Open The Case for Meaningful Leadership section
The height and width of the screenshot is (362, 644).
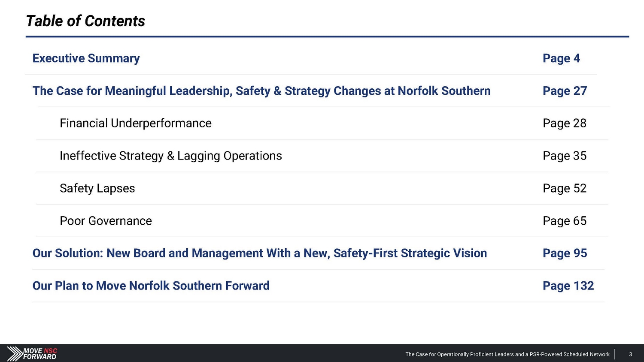[x=261, y=91]
